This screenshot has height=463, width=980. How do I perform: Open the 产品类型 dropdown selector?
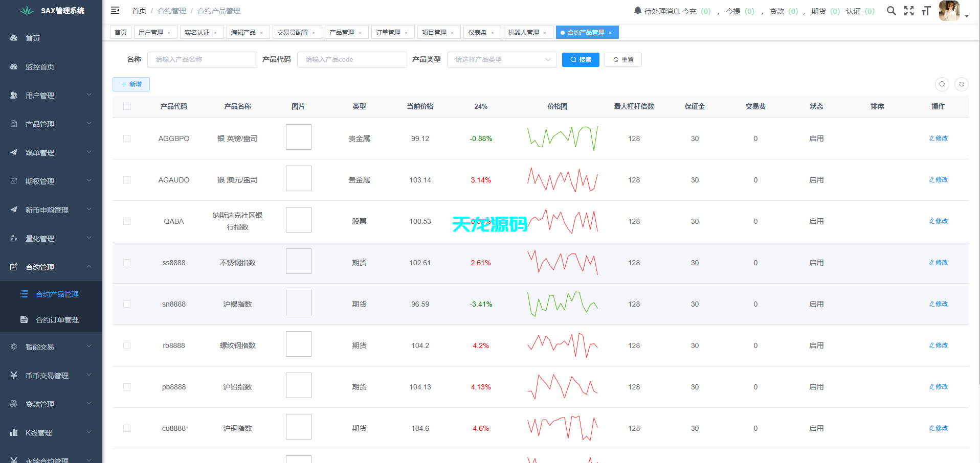(x=501, y=59)
